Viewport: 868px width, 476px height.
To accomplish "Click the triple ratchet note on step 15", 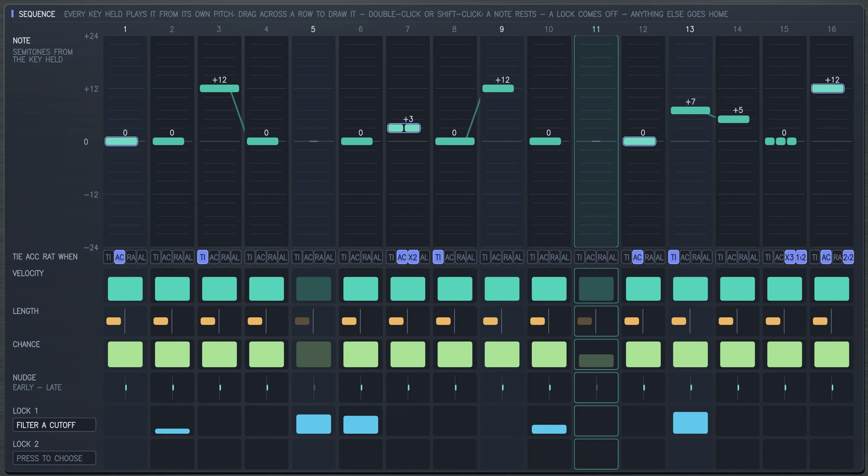I will (780, 141).
